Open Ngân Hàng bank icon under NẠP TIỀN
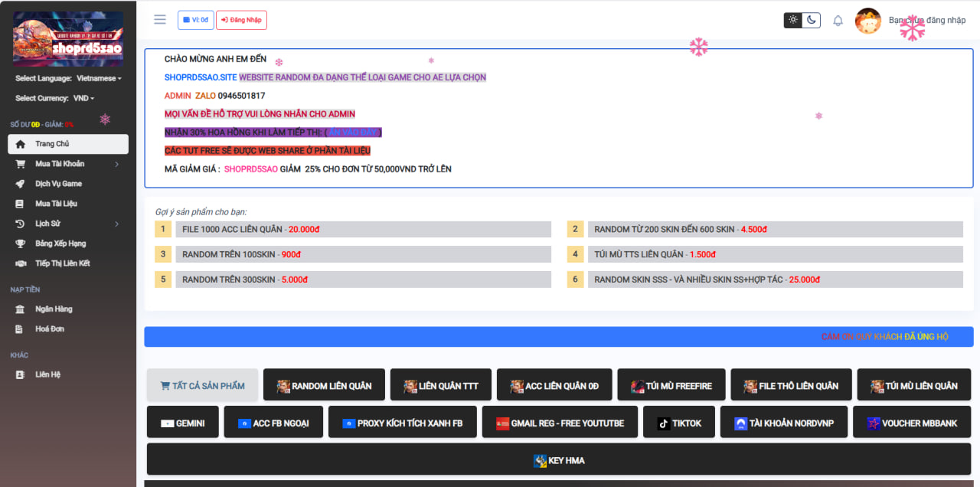Screen dimensions: 980x487 pos(18,309)
